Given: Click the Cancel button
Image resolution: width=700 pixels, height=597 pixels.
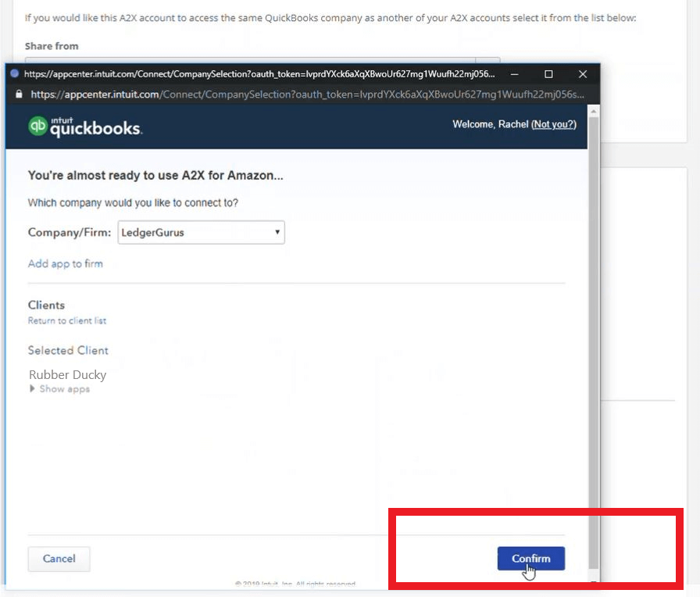Looking at the screenshot, I should pyautogui.click(x=59, y=559).
